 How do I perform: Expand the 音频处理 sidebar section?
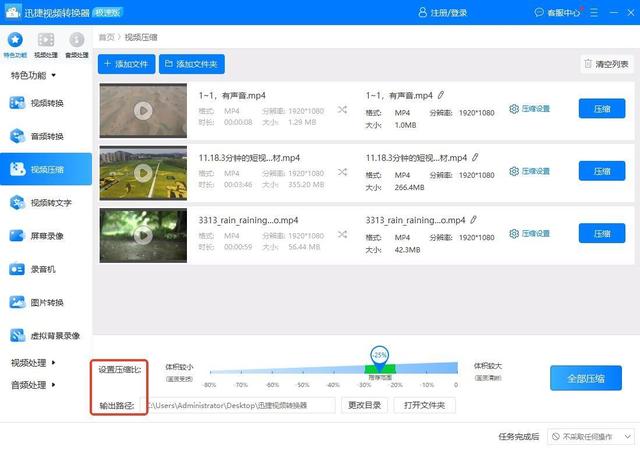[33, 385]
